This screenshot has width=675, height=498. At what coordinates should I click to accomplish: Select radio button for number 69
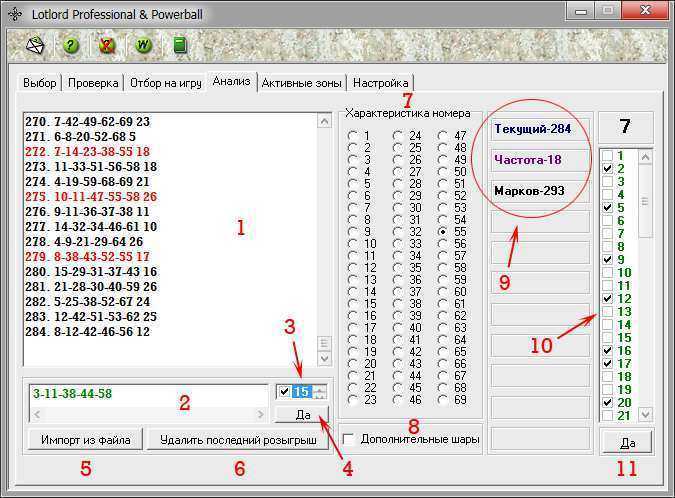click(443, 400)
